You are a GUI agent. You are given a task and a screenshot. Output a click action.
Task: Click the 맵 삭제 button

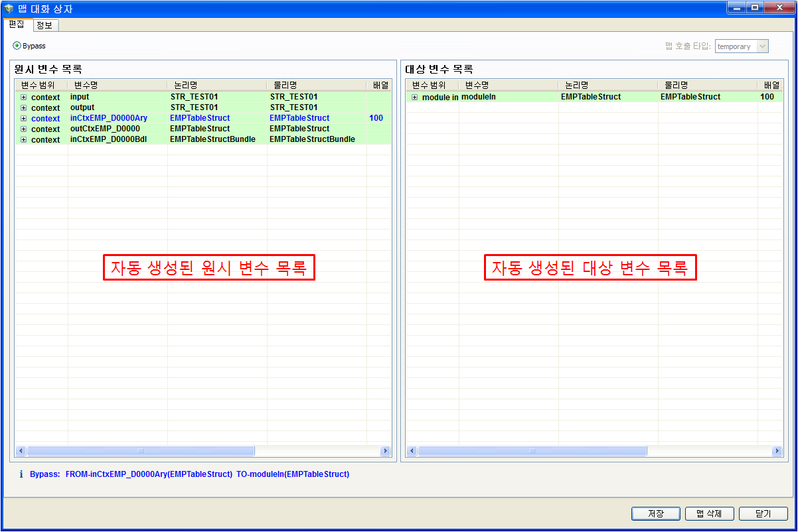click(709, 513)
